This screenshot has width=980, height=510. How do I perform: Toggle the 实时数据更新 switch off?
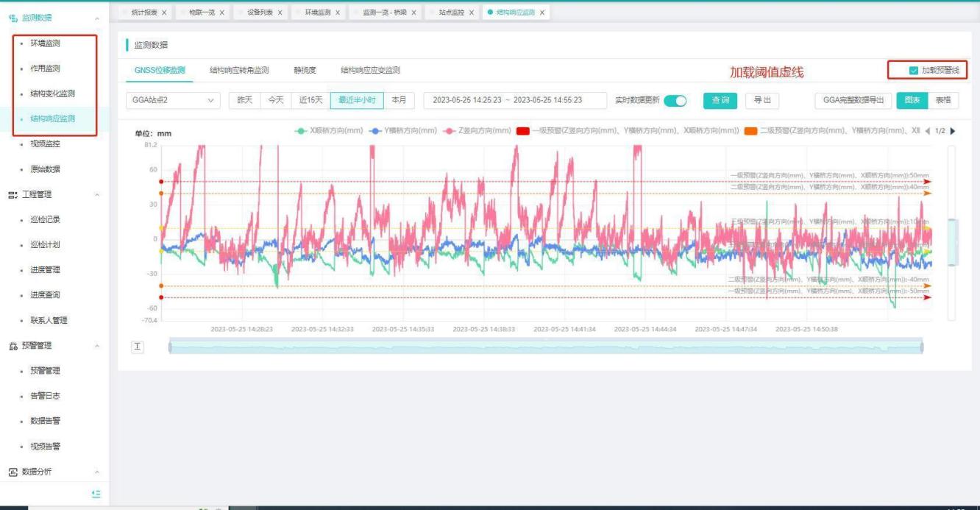coord(675,101)
